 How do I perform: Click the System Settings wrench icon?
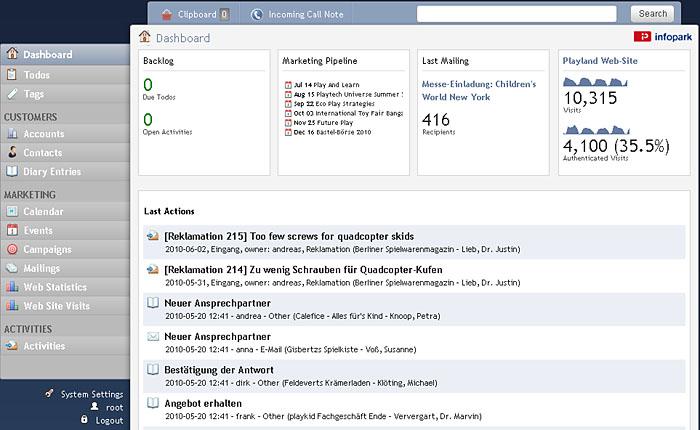click(x=49, y=393)
